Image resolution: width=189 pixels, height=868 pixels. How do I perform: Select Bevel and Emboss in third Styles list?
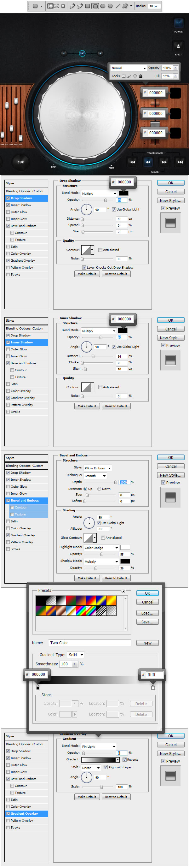(x=26, y=500)
